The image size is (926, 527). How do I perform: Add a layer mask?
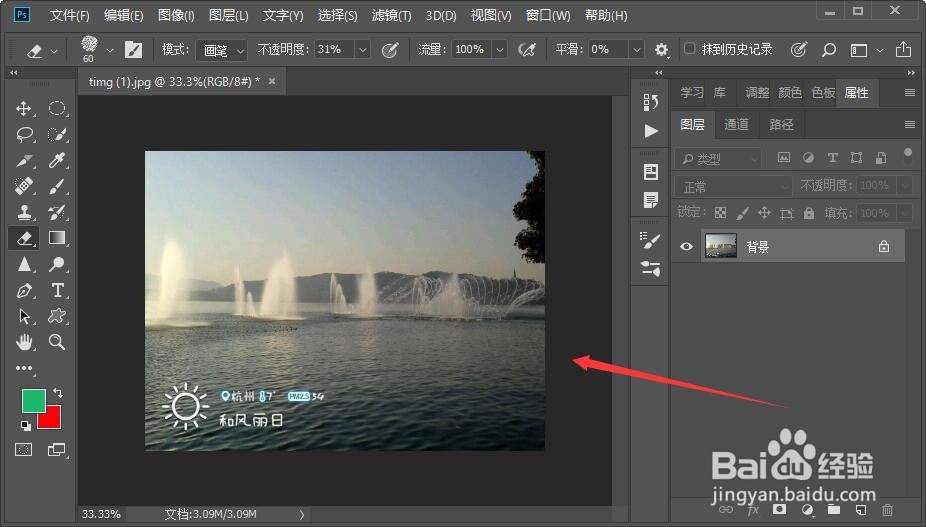(x=780, y=509)
